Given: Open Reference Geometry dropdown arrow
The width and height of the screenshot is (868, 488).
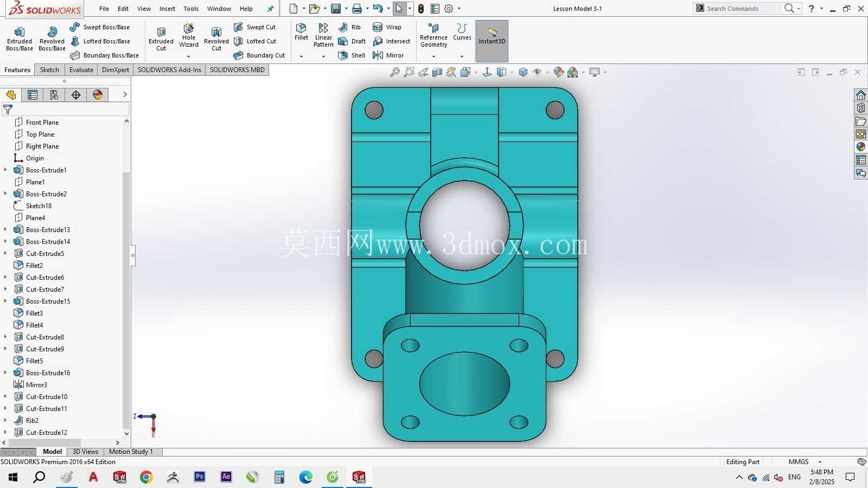Looking at the screenshot, I should click(433, 56).
